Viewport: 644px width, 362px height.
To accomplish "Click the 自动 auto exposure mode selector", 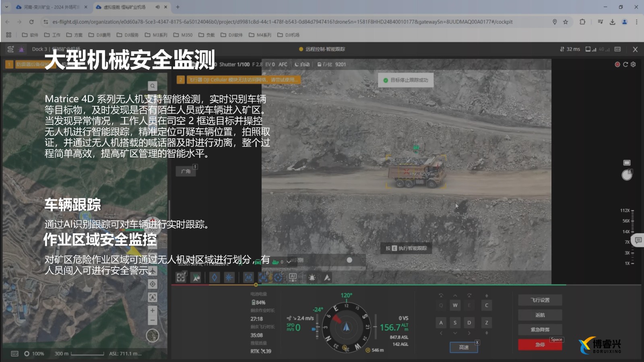I will coord(302,64).
